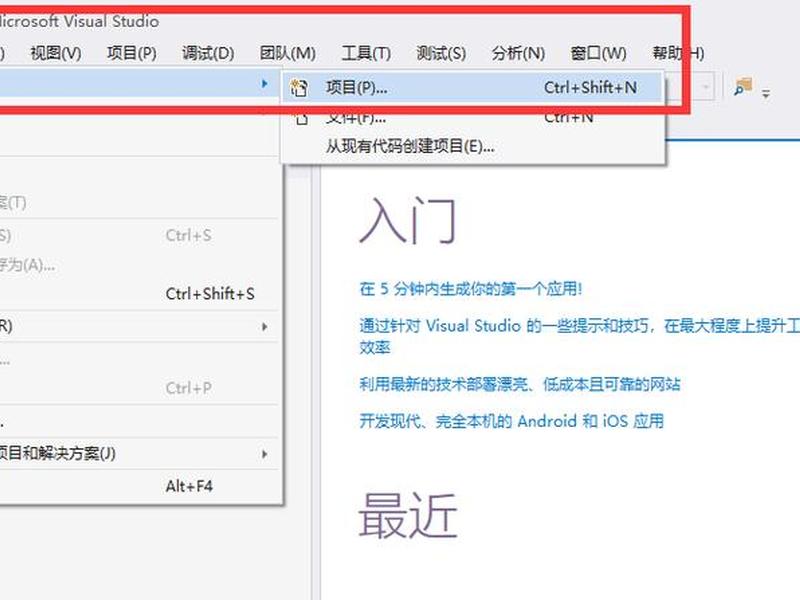Open the 帮助(H) menu
This screenshot has height=600, width=800.
pyautogui.click(x=678, y=53)
